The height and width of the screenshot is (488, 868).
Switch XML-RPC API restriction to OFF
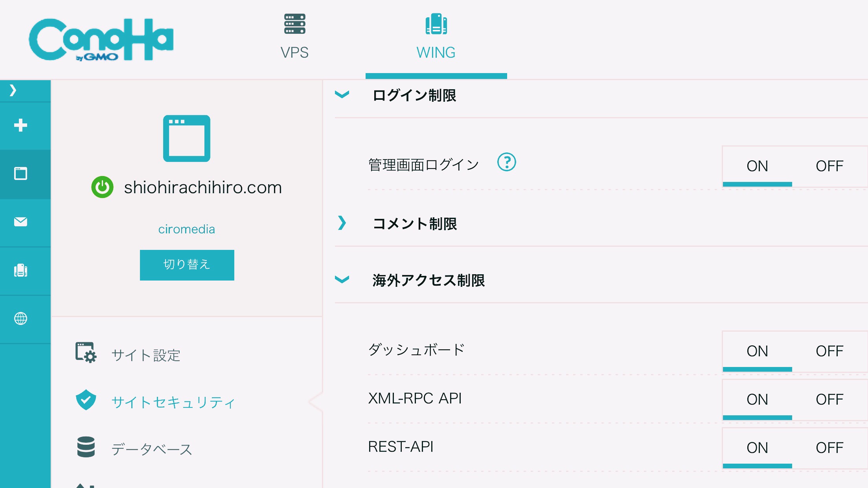click(829, 400)
